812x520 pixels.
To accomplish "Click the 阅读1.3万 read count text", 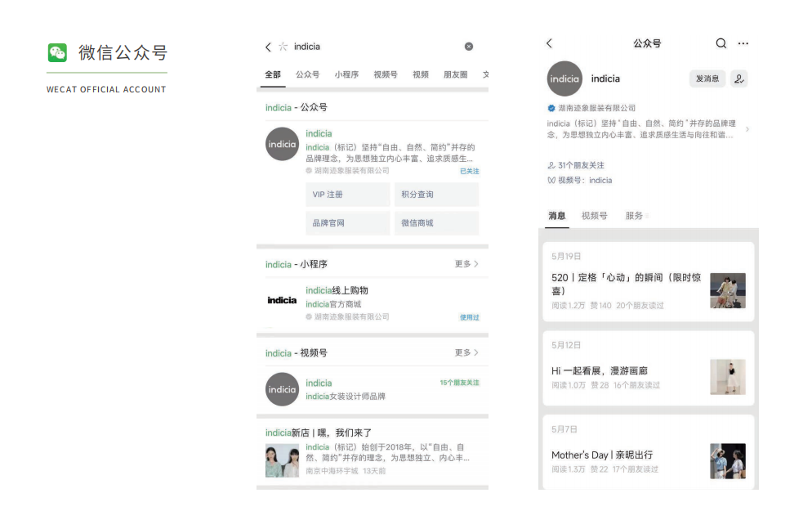I will click(x=568, y=469).
